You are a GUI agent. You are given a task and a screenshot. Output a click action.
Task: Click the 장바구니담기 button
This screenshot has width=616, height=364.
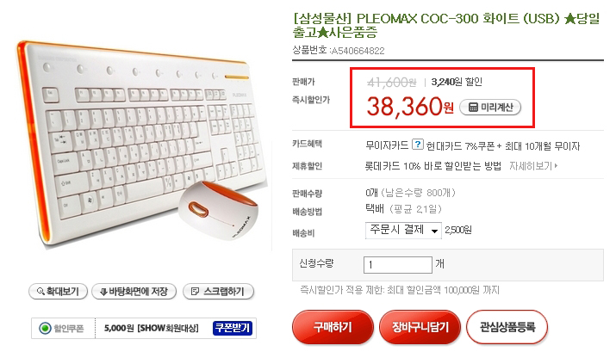point(420,327)
